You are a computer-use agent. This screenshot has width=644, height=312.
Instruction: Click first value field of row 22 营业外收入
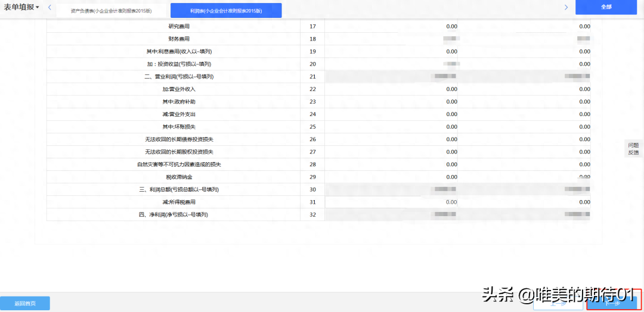click(391, 89)
